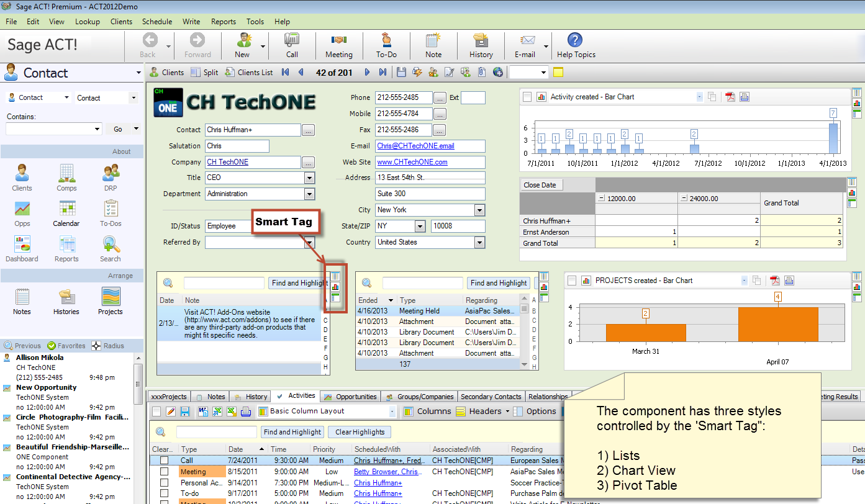Toggle checkbox beside PROJECTS created chart
The image size is (865, 504).
point(572,281)
